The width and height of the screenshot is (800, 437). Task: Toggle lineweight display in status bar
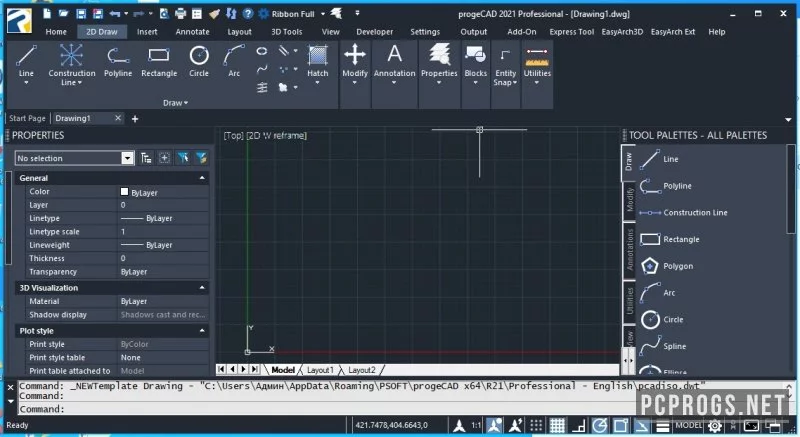click(663, 426)
